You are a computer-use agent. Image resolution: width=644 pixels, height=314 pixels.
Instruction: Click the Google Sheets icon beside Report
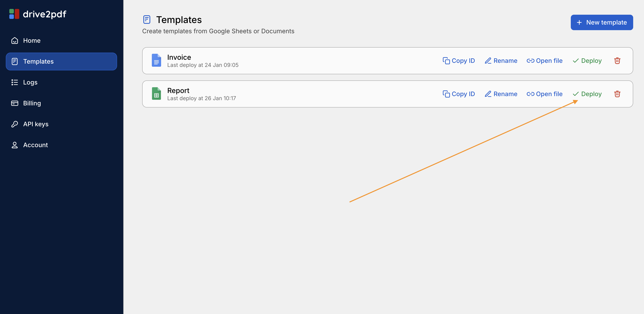tap(156, 94)
